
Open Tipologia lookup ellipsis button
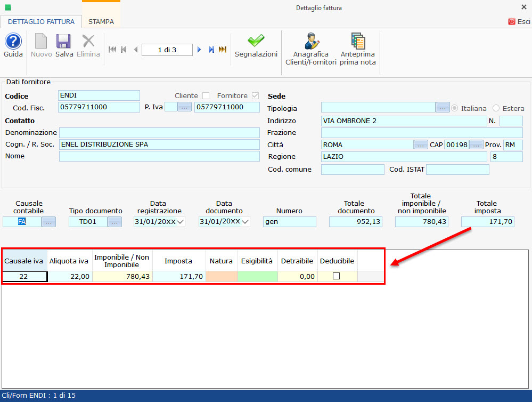[443, 107]
